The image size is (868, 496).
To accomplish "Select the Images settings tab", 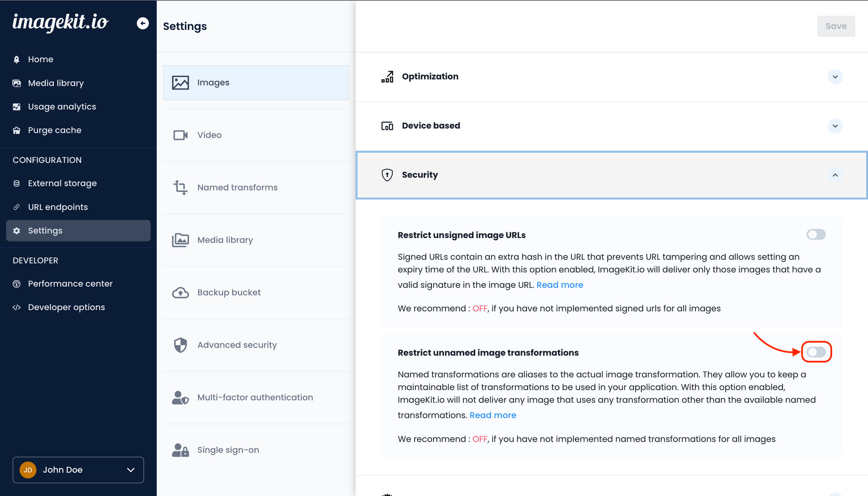I will click(x=256, y=83).
